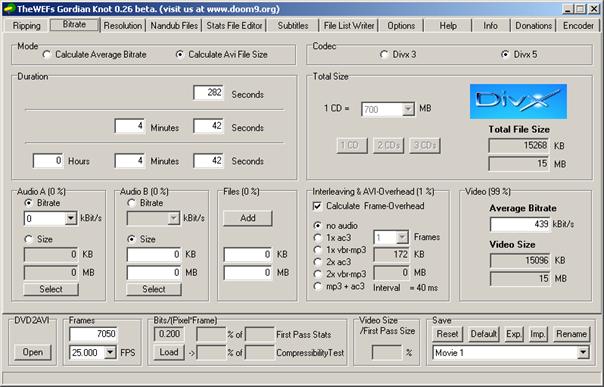Click the Total File Size 15268 KB value
The width and height of the screenshot is (604, 387).
pos(519,146)
